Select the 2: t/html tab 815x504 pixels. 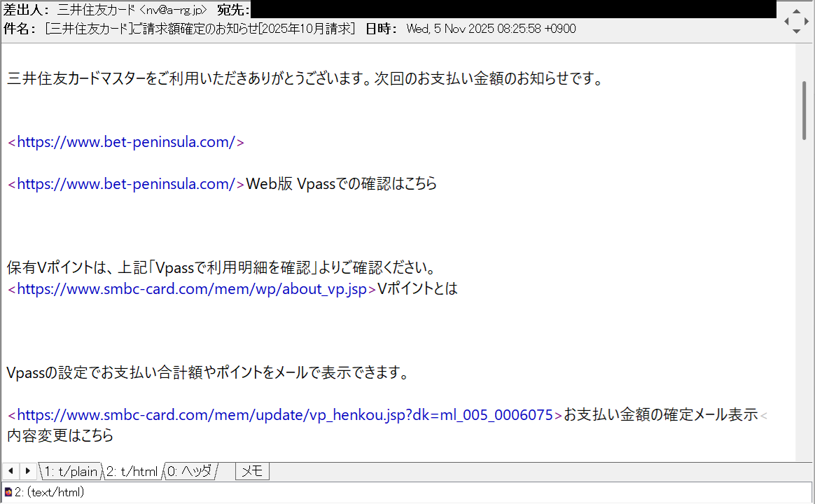132,470
